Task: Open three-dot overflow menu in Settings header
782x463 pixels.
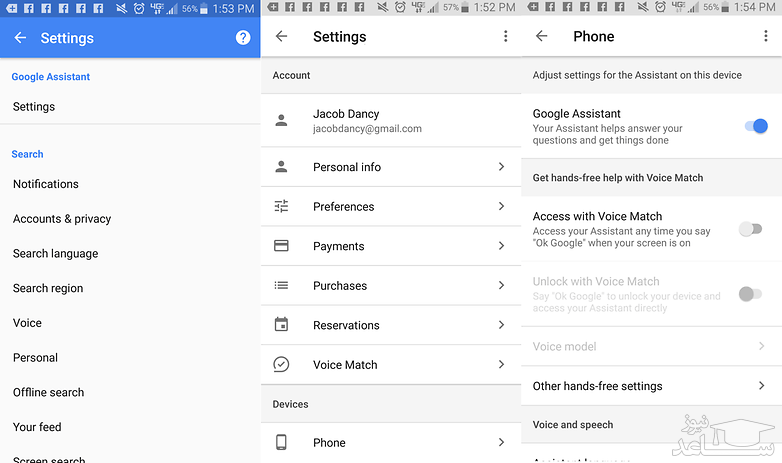Action: coord(505,36)
